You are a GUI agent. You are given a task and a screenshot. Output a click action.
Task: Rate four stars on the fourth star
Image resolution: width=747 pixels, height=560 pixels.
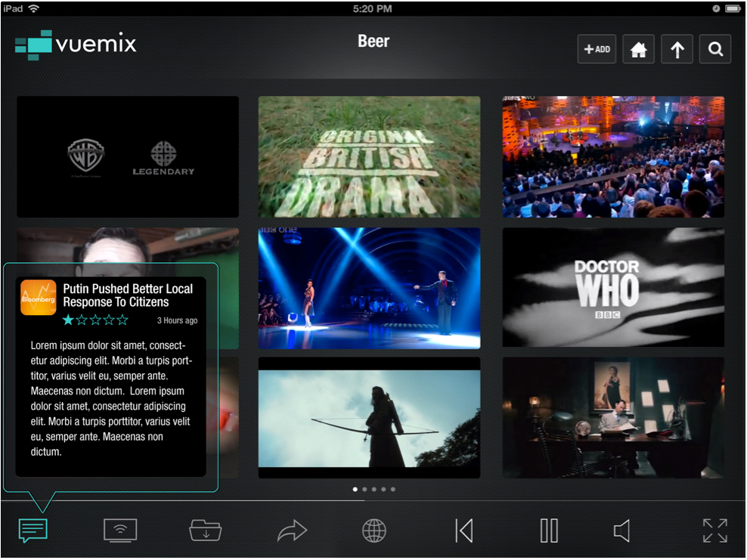109,320
